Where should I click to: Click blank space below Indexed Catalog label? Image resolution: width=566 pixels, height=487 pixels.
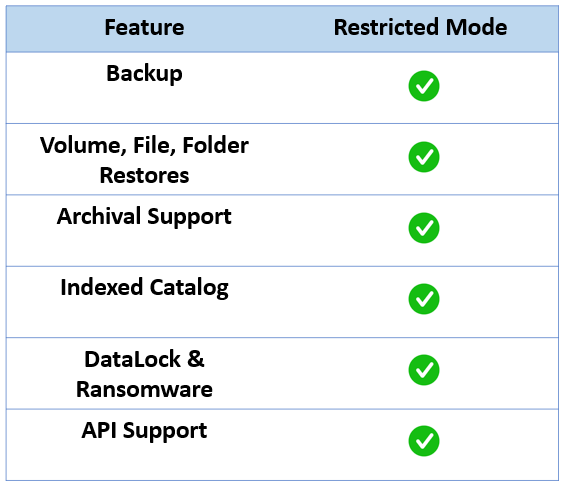click(144, 319)
